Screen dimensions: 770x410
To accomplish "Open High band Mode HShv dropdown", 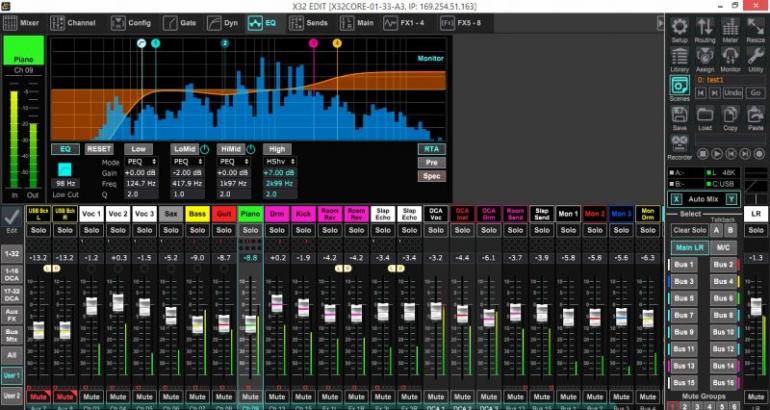I will (x=280, y=162).
